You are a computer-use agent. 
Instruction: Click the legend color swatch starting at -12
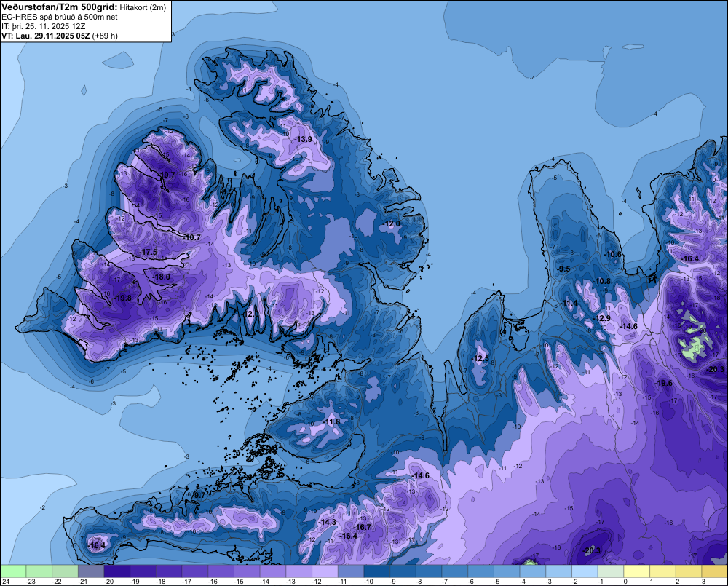[325, 571]
